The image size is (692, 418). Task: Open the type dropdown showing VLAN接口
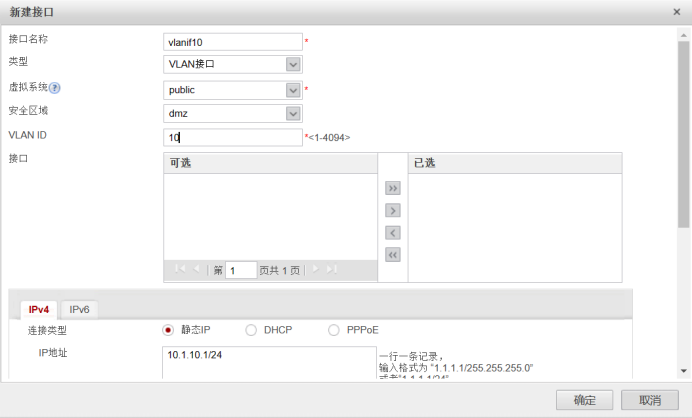[x=293, y=64]
